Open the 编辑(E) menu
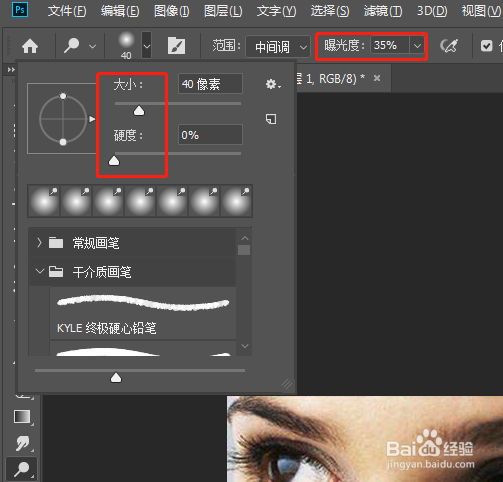Viewport: 503px width, 482px height. click(120, 11)
